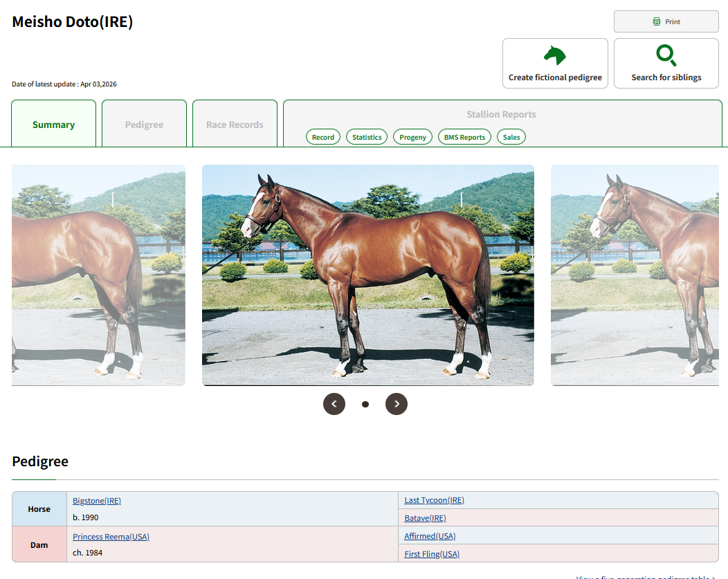Screen dimensions: 728x579
Task: Open the Race Records tab
Action: point(235,124)
